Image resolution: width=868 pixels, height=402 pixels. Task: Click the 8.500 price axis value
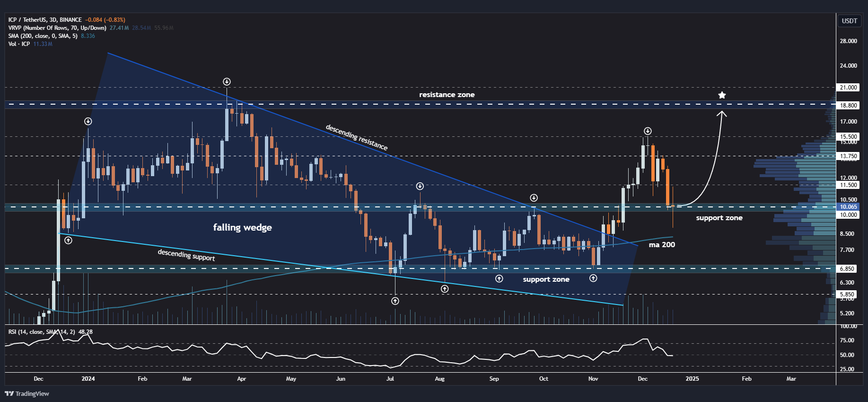847,234
